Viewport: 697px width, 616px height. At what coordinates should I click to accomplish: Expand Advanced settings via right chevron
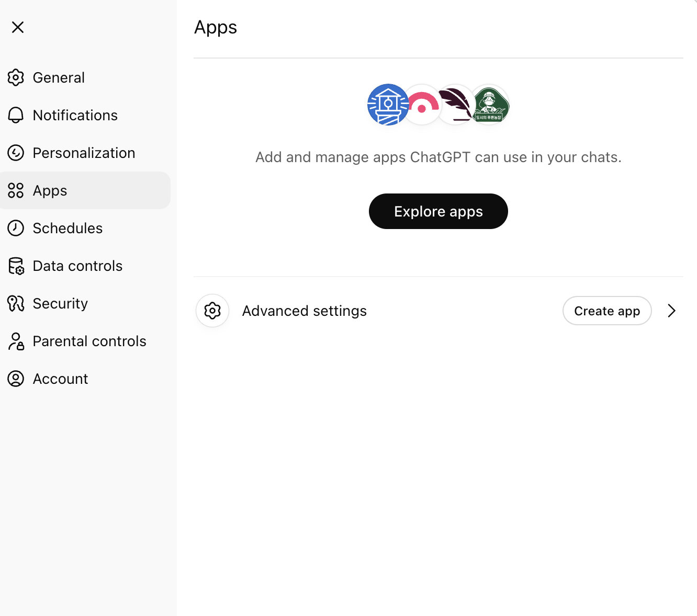coord(672,311)
